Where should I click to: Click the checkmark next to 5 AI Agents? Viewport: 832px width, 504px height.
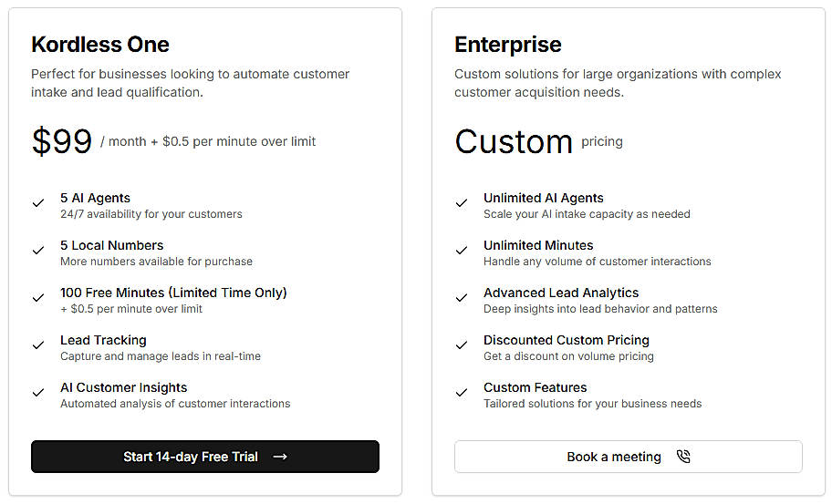38,203
